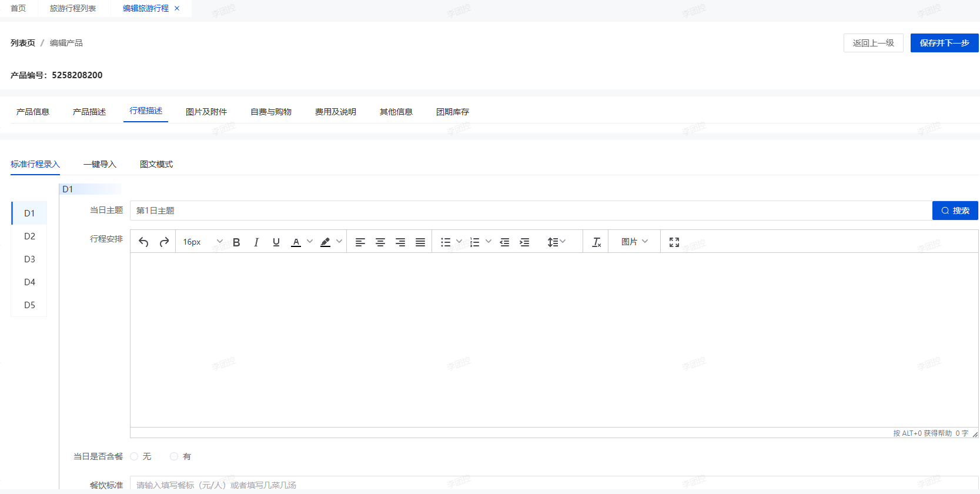980x494 pixels.
Task: Select day D3 in itinerary list
Action: (29, 259)
